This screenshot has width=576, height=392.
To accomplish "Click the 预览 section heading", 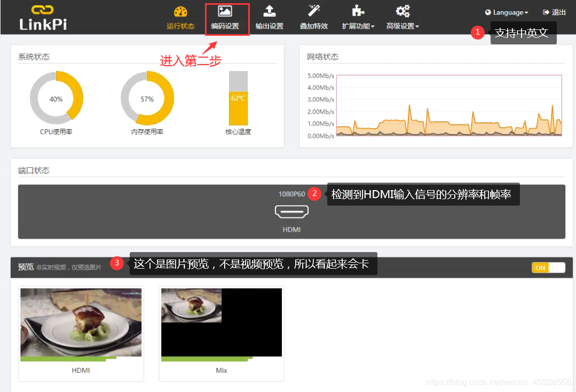I will (26, 266).
